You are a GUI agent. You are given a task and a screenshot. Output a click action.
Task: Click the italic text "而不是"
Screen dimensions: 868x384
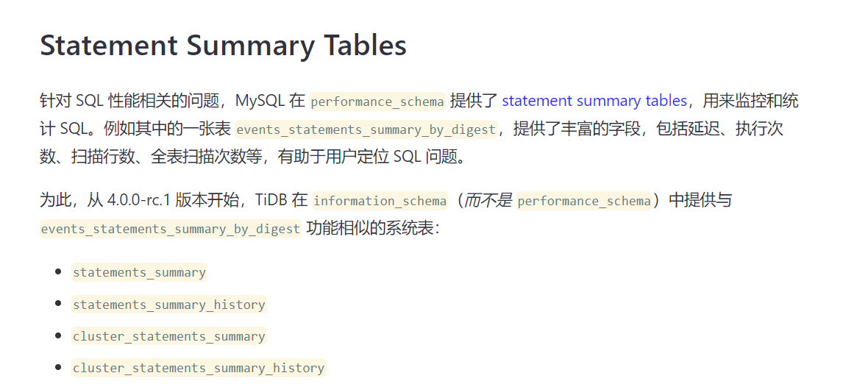coord(488,200)
